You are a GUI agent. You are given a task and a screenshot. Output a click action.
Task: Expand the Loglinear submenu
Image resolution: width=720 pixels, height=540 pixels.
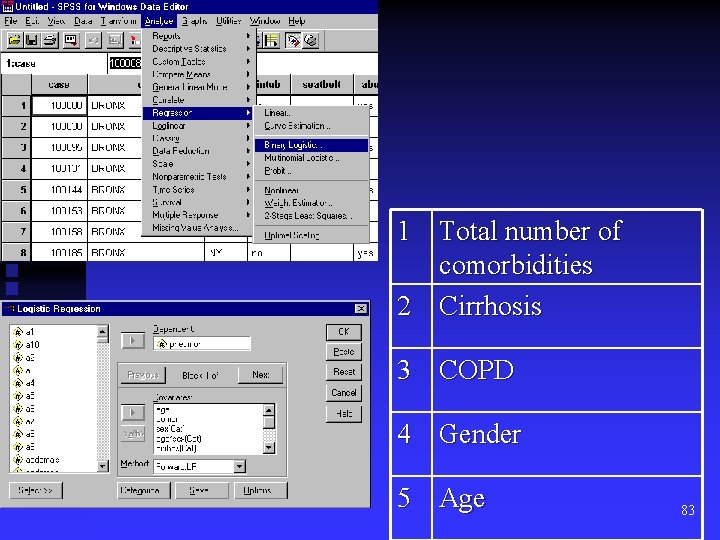(x=197, y=125)
